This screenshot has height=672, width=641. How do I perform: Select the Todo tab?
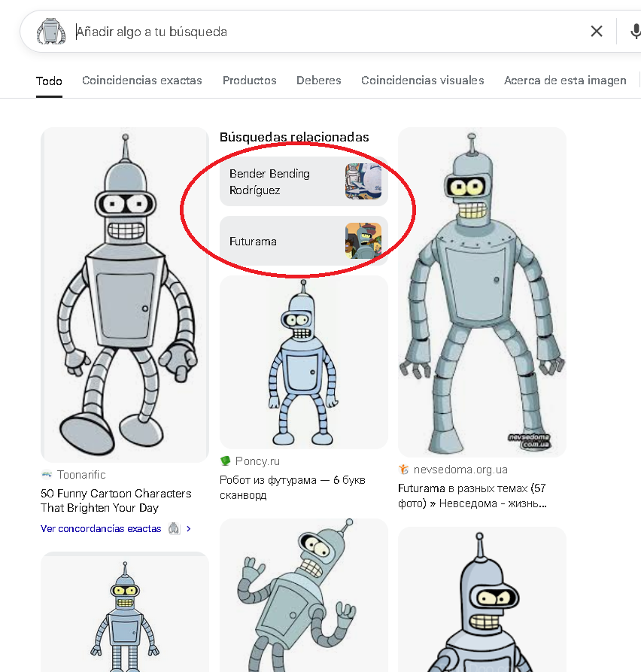tap(49, 81)
